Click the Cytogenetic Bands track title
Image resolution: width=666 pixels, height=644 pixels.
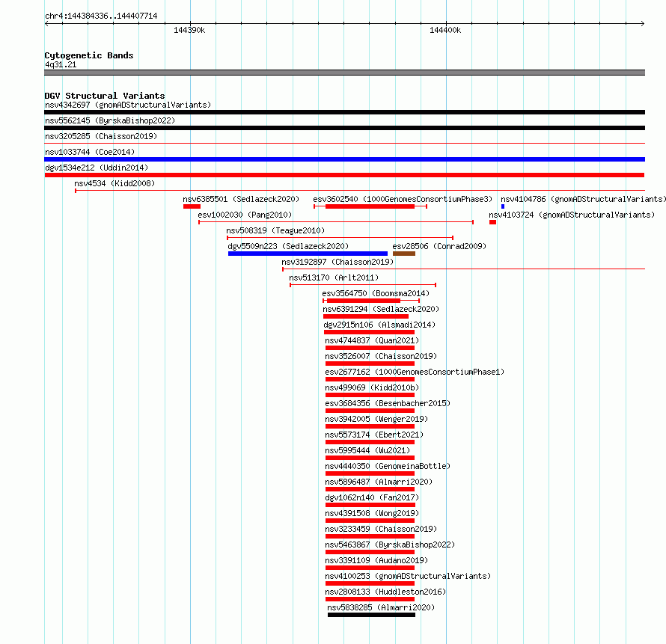point(89,55)
